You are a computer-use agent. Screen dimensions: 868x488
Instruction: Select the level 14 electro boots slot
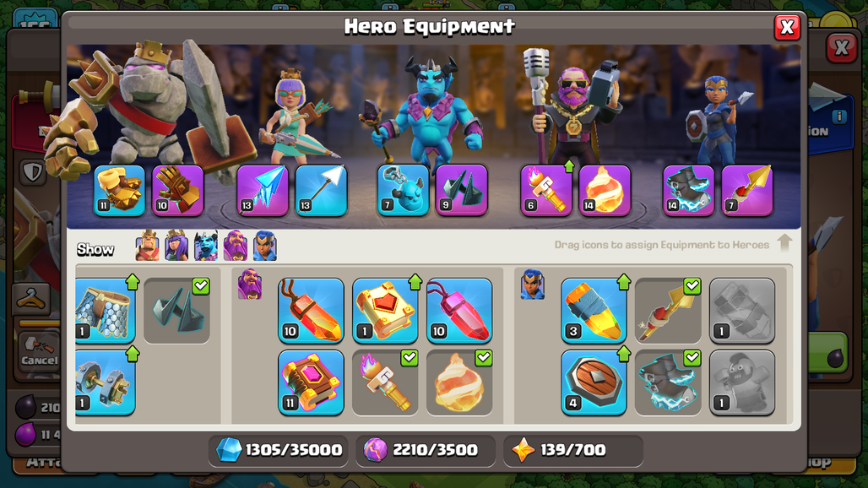689,190
